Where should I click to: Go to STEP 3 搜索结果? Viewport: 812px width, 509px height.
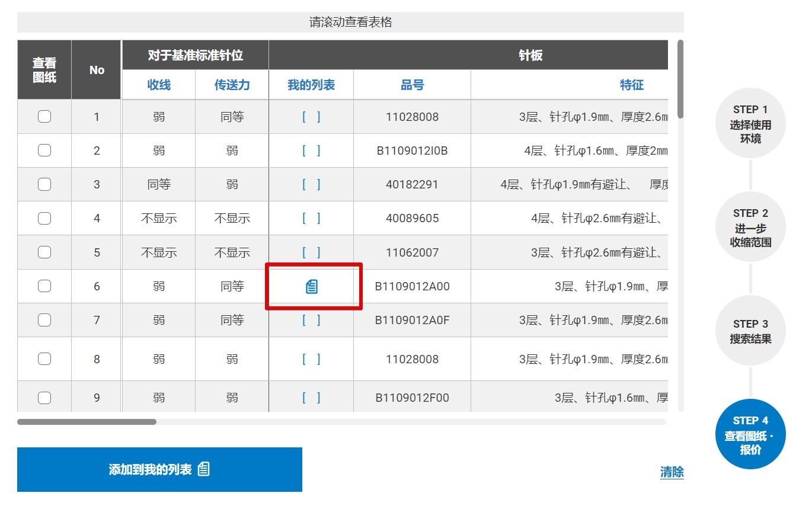tap(750, 331)
